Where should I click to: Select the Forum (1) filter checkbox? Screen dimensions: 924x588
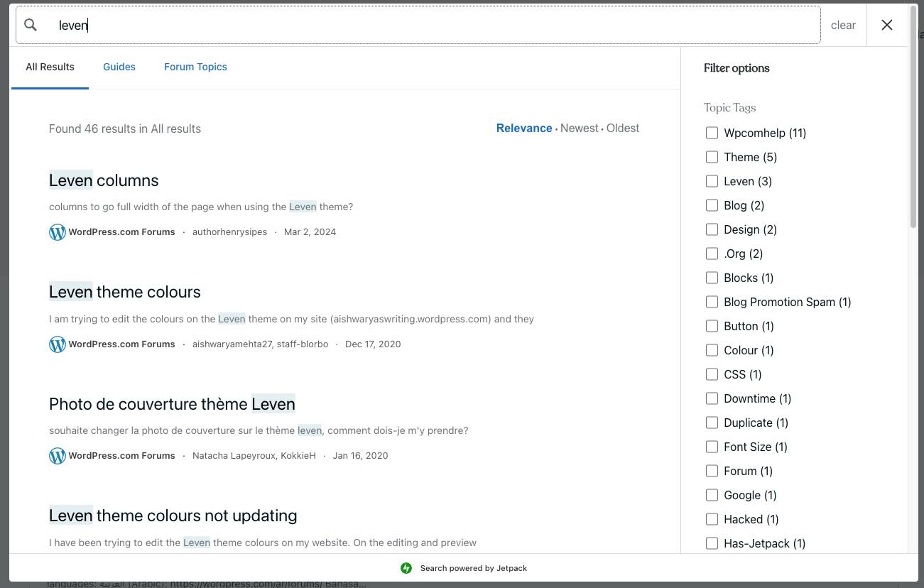[x=712, y=471]
